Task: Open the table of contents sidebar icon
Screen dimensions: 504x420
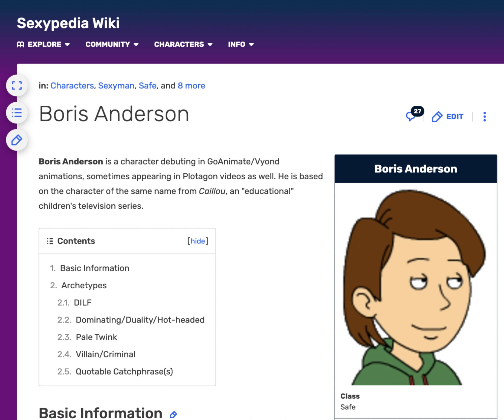Action: point(16,113)
